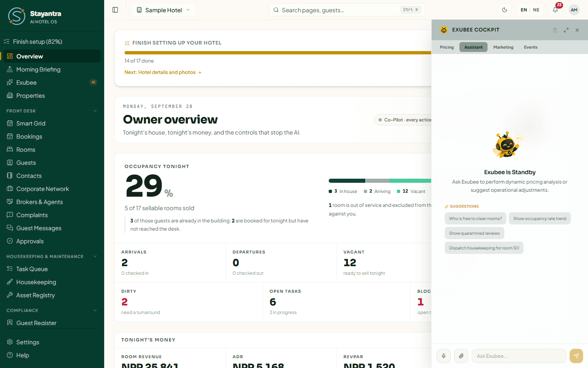588x368 pixels.
Task: Follow Next: Hotel details and photos link
Action: [163, 72]
